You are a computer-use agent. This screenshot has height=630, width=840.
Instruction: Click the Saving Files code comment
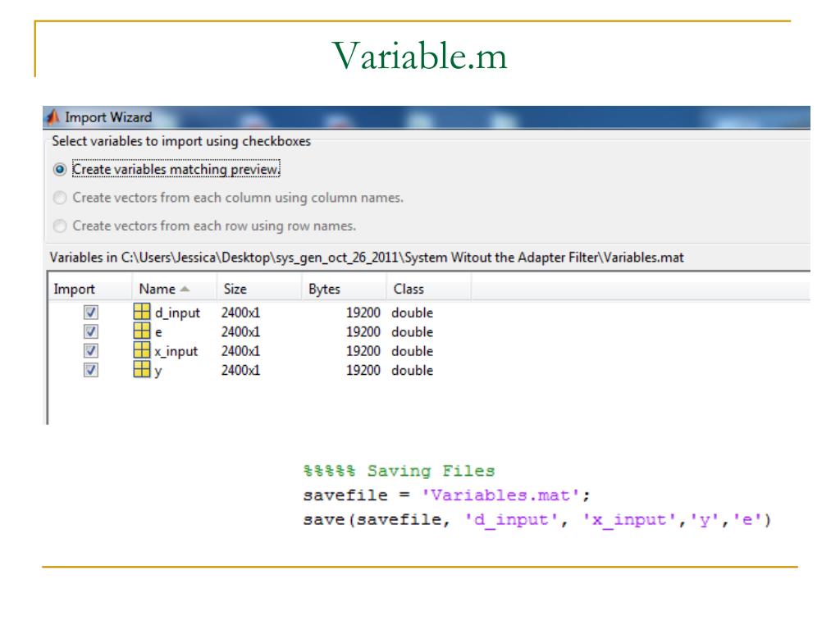(399, 471)
